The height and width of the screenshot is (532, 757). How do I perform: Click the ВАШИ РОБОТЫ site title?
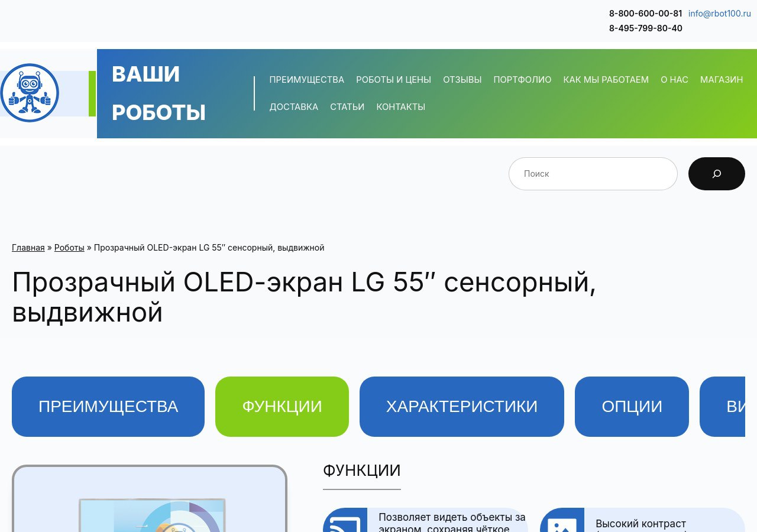coord(158,93)
